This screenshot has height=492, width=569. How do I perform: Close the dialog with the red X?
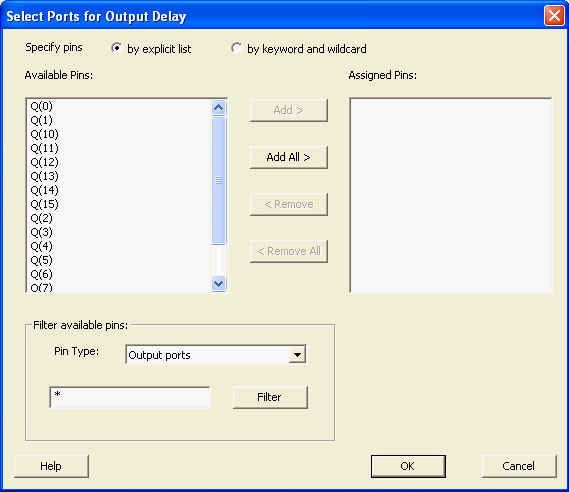coord(554,16)
